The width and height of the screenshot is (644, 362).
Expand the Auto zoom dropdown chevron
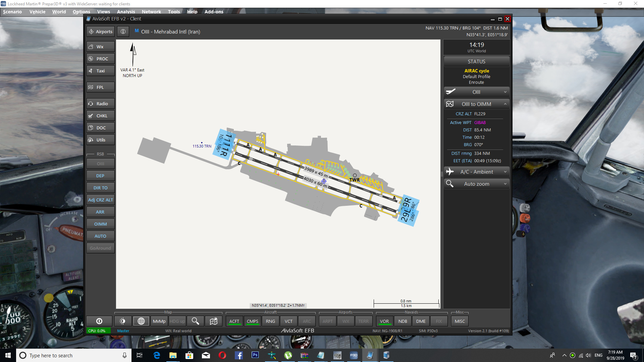(505, 184)
